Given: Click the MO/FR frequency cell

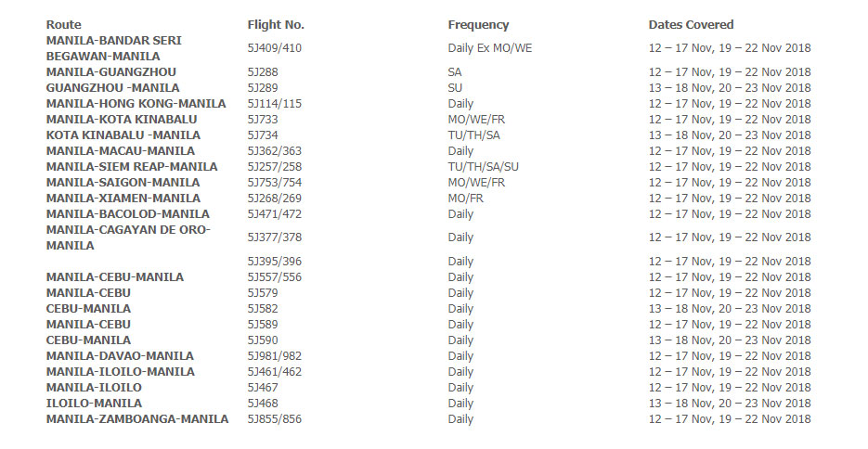Looking at the screenshot, I should 465,199.
